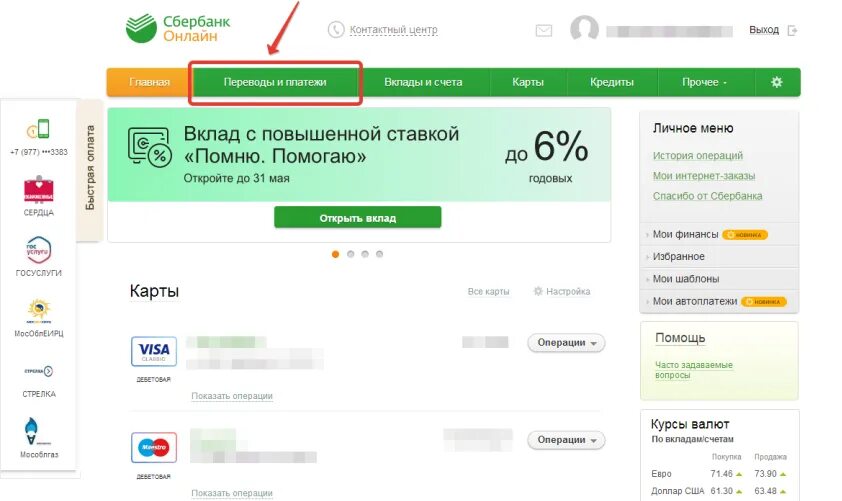Image resolution: width=842 pixels, height=501 pixels.
Task: Select the third banner slide dot
Action: (365, 254)
